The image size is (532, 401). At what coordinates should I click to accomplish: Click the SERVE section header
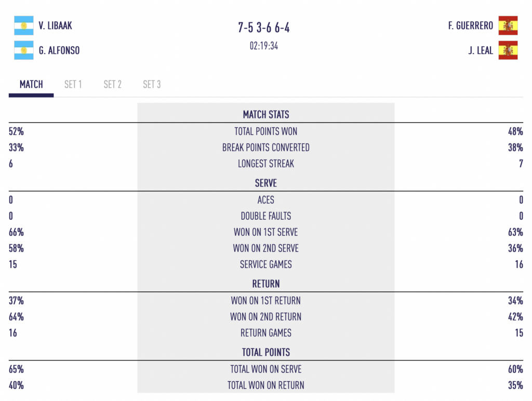click(266, 183)
